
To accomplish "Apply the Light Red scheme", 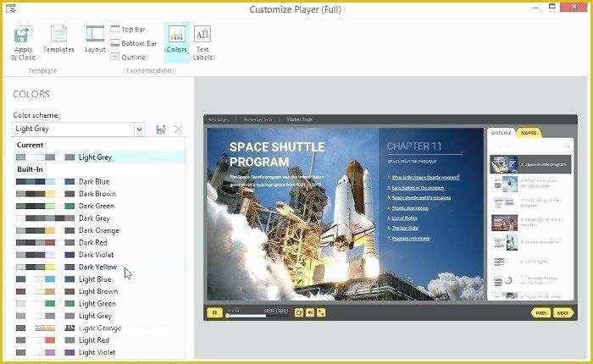I will [x=99, y=340].
